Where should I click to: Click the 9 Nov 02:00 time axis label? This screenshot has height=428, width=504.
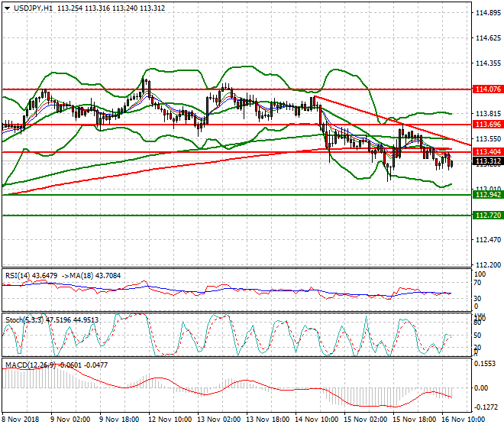pyautogui.click(x=70, y=420)
